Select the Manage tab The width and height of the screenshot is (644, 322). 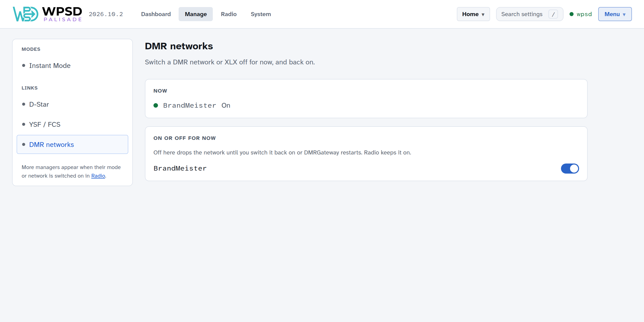click(196, 14)
